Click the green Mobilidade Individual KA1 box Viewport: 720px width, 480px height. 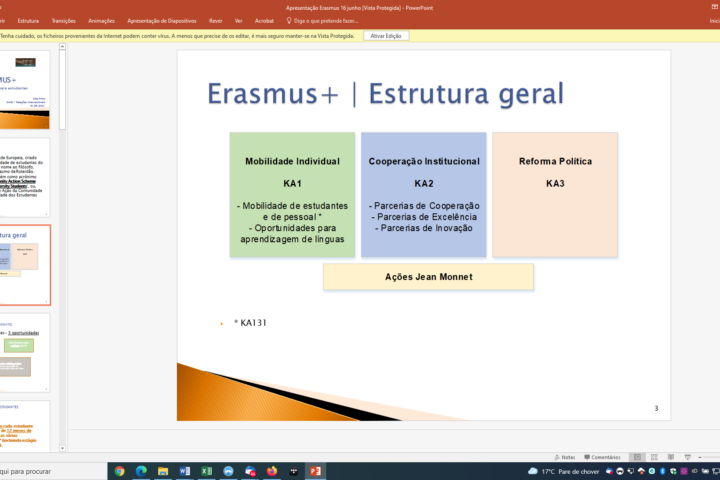292,195
